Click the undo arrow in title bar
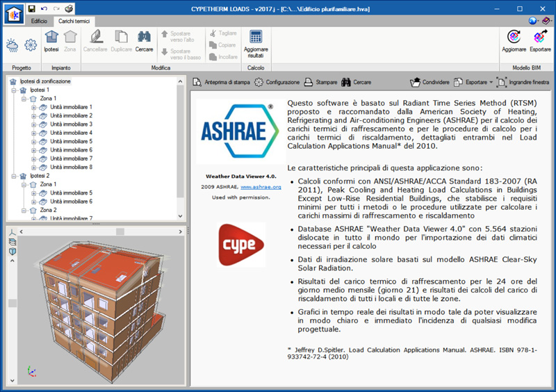The image size is (556, 392). coord(44,8)
